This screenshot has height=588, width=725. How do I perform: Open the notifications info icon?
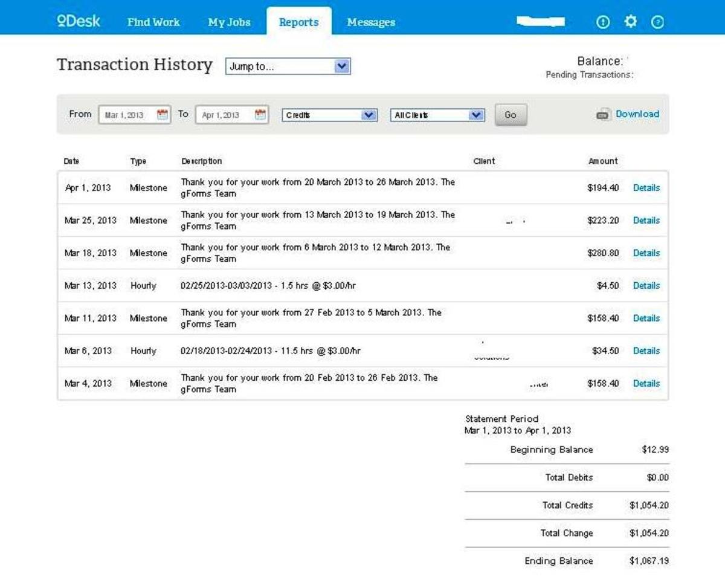(x=603, y=22)
